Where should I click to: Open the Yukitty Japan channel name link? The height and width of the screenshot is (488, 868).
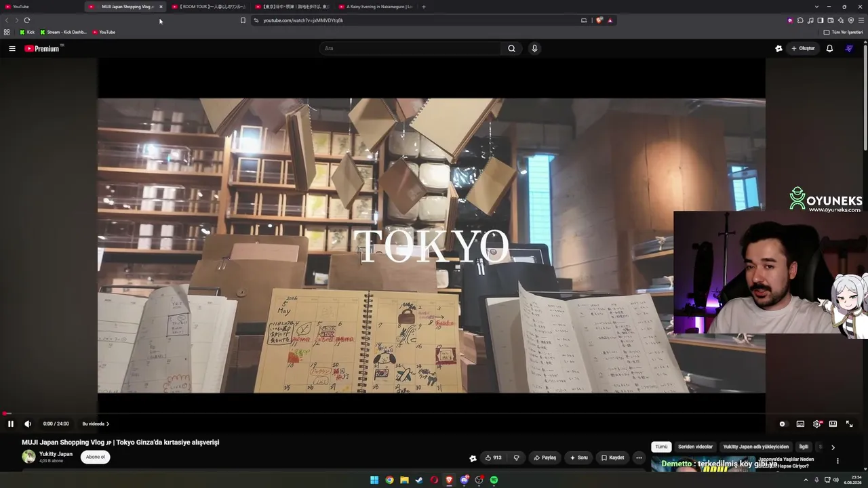click(x=56, y=454)
